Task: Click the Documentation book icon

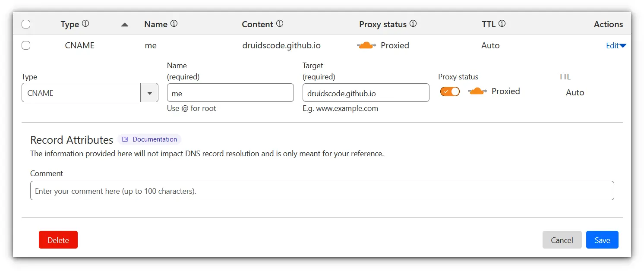Action: [125, 139]
